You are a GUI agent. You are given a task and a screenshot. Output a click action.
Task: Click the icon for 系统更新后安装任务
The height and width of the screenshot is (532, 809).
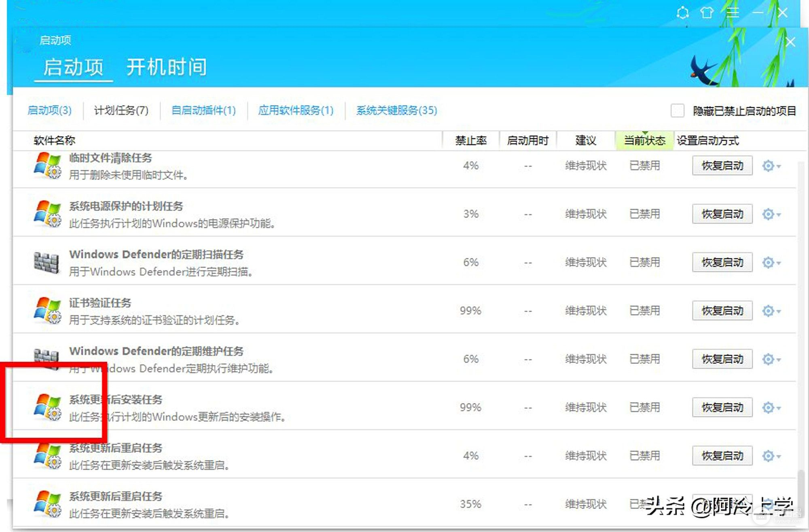47,407
